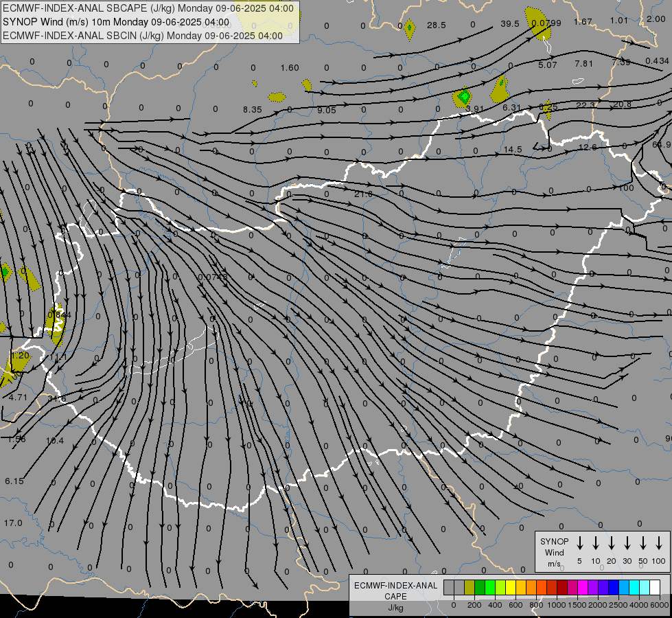
Task: Click the 12.6 CAPE value on map
Action: coord(587,147)
